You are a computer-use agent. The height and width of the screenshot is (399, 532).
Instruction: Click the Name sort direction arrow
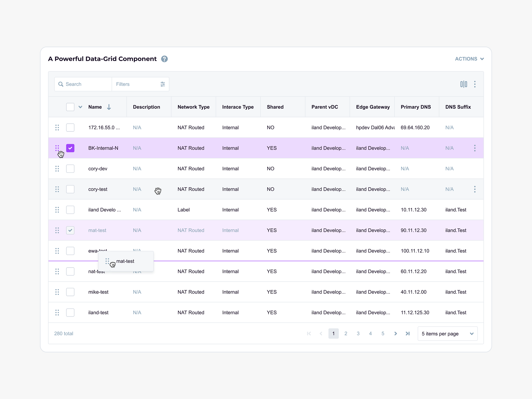(109, 107)
